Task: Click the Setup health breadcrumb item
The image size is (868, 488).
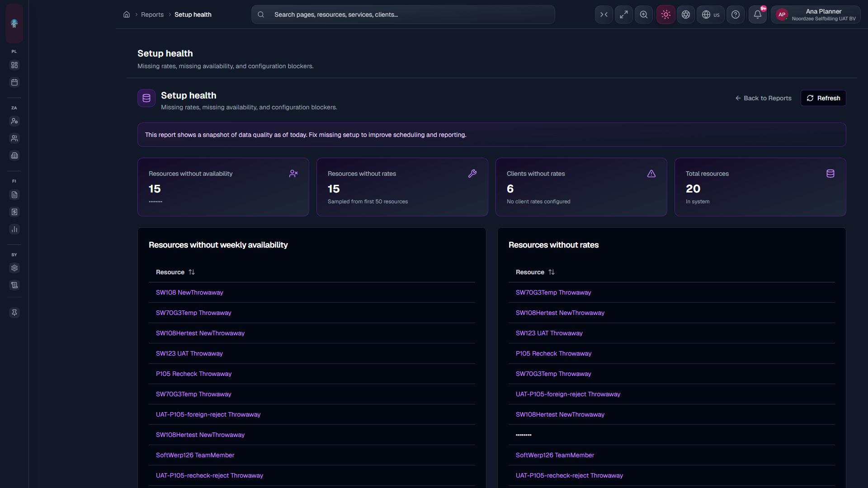Action: click(193, 14)
